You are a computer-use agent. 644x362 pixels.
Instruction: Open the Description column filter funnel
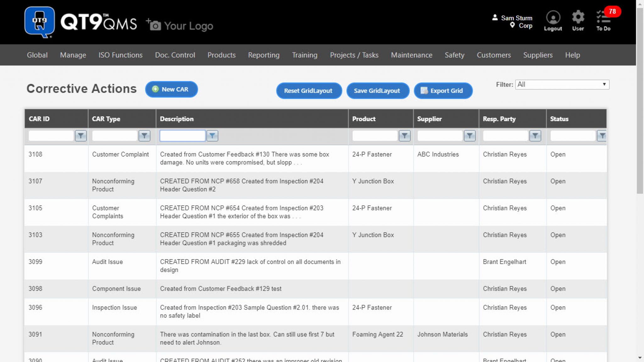tap(212, 136)
